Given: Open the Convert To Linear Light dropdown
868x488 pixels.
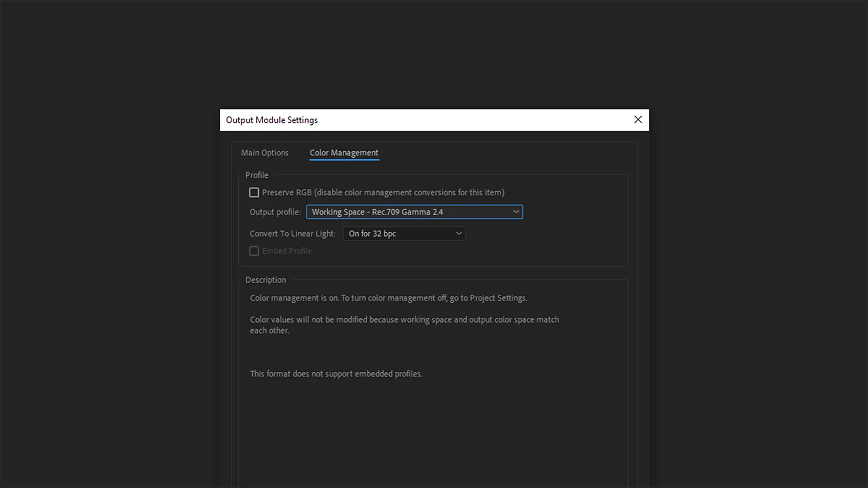Looking at the screenshot, I should pyautogui.click(x=404, y=234).
